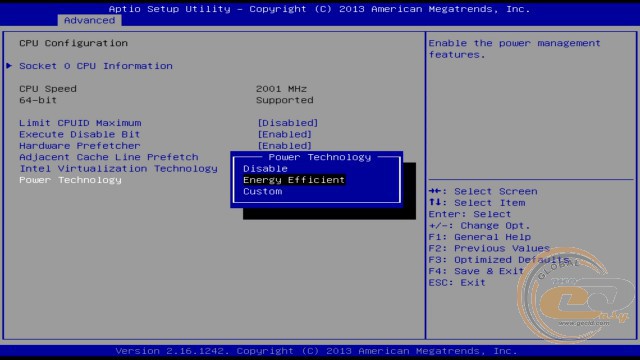Viewport: 640px width, 360px height.
Task: Click the Enter: Select key hint
Action: click(470, 214)
